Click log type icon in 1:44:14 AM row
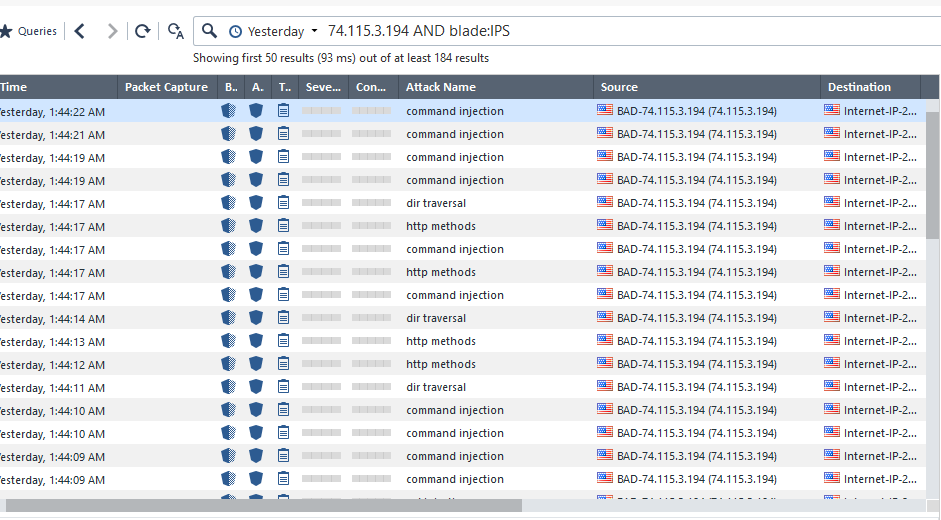This screenshot has height=520, width=941. point(283,318)
